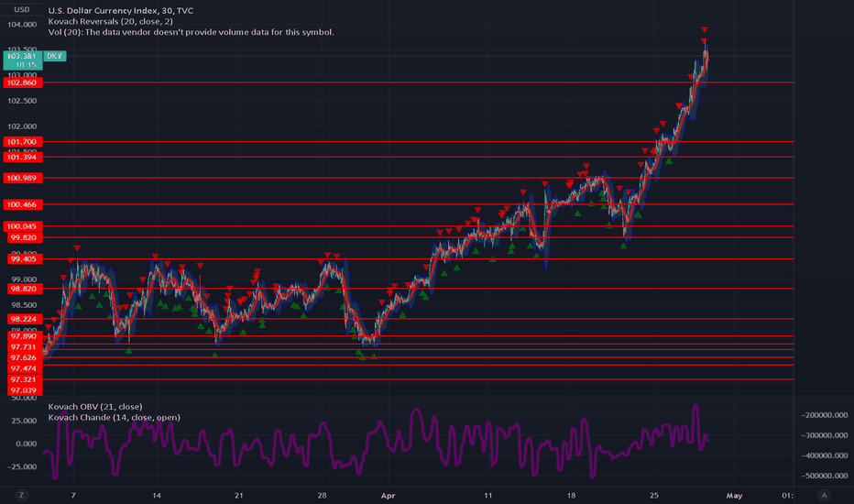854x504 pixels.
Task: Click the 99.000 price axis value
Action: tap(25, 279)
